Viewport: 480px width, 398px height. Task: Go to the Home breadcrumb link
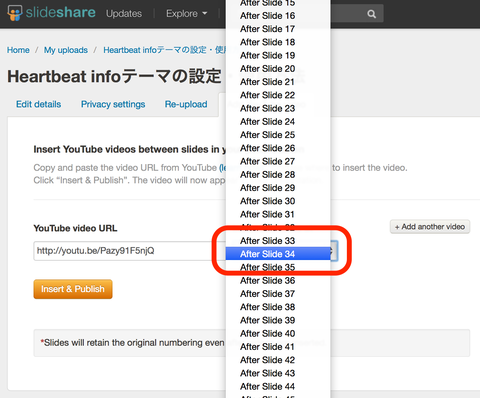click(18, 50)
